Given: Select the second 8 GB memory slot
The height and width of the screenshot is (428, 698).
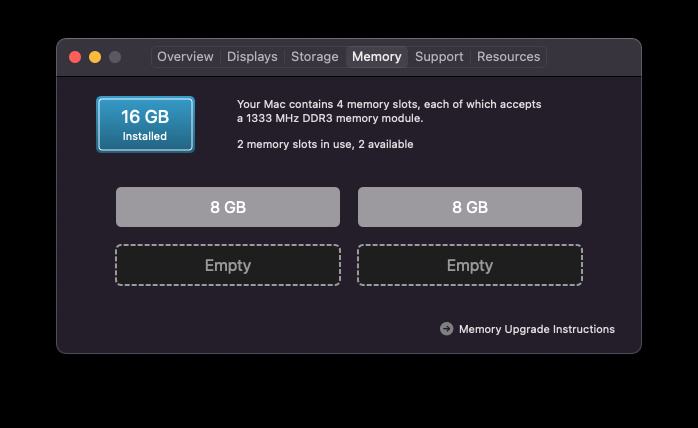Looking at the screenshot, I should click(469, 207).
